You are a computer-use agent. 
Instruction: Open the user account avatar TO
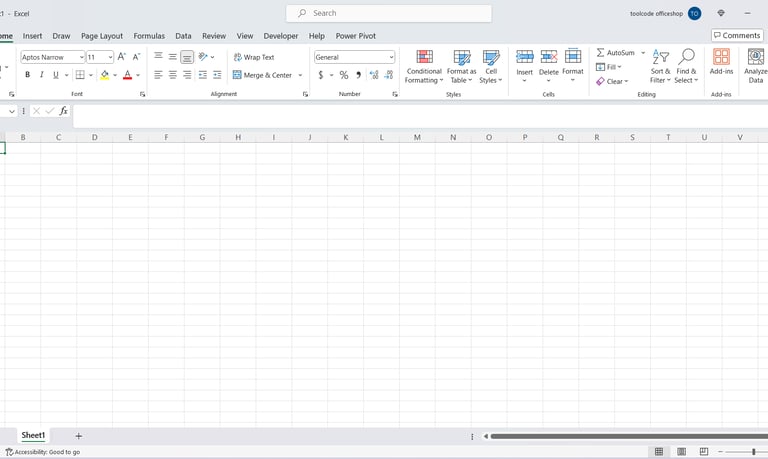(x=694, y=14)
